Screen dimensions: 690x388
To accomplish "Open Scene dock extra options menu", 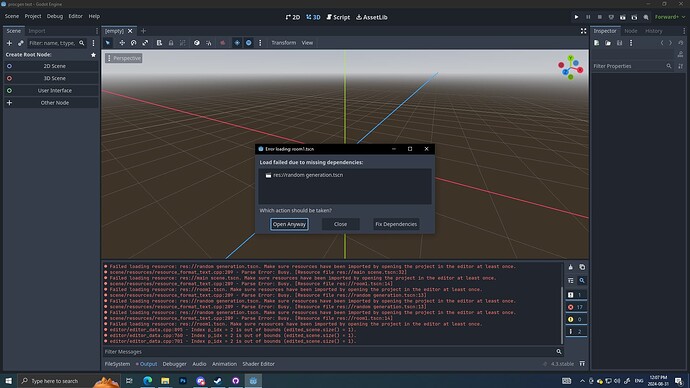I will pyautogui.click(x=93, y=43).
